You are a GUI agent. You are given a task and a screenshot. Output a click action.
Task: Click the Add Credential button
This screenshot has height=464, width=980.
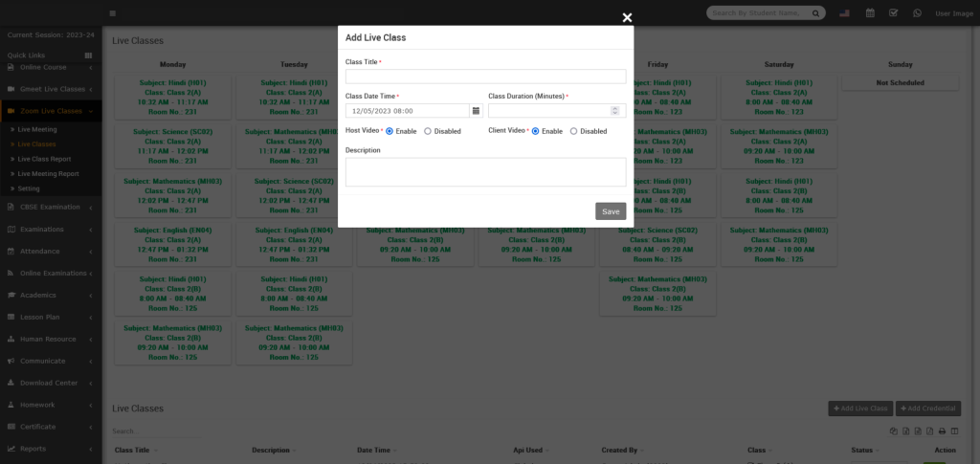[928, 409]
